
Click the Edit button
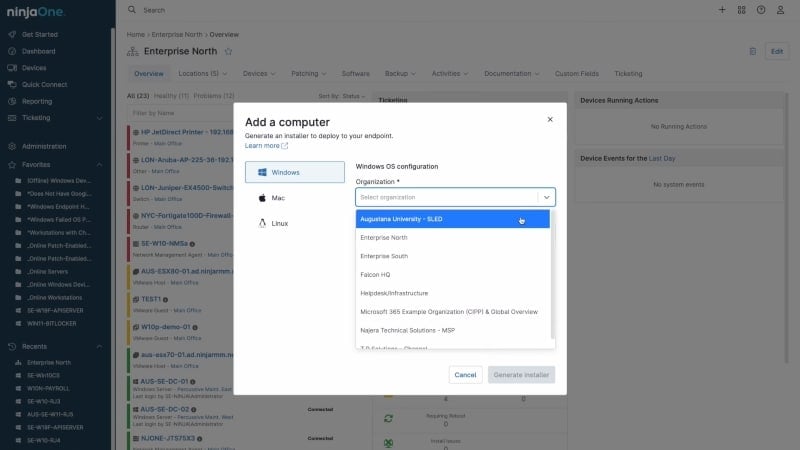coord(777,52)
